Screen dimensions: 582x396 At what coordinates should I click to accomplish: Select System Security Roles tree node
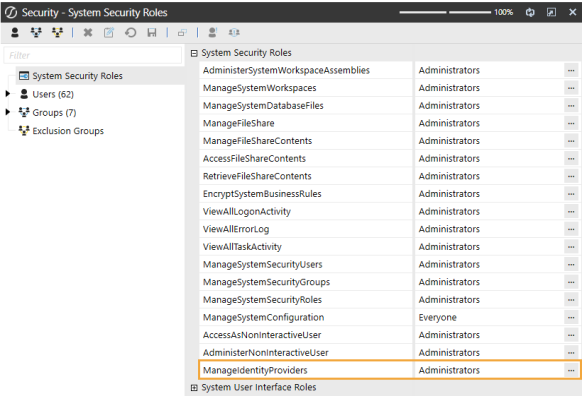point(77,76)
